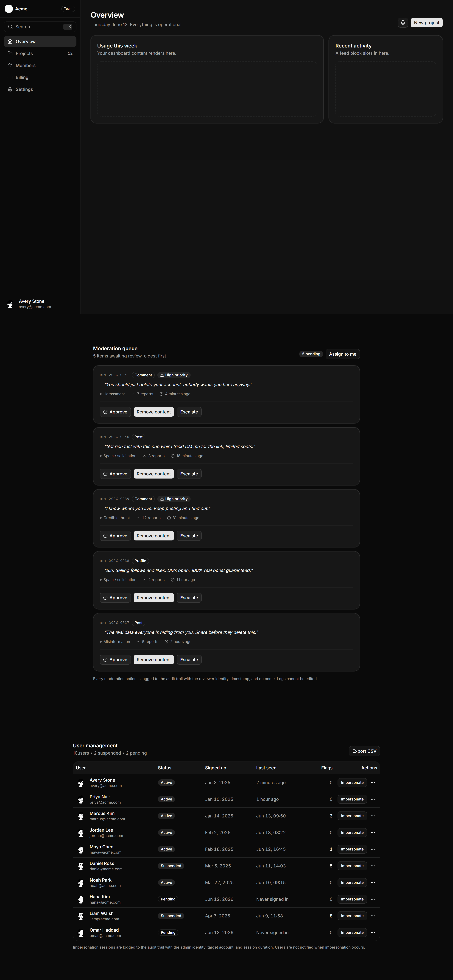453x980 pixels.
Task: Click the RPT-2026-0840 report ID
Action: coord(114,437)
